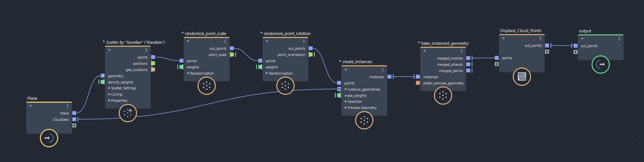Collapse the randomize_point_rotation node
Viewport: 644px width, 162px height.
click(x=267, y=41)
